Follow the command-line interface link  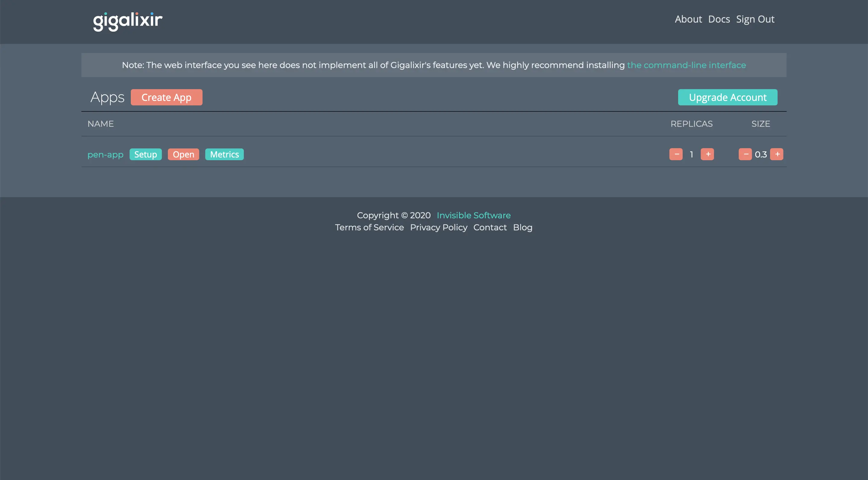tap(686, 65)
